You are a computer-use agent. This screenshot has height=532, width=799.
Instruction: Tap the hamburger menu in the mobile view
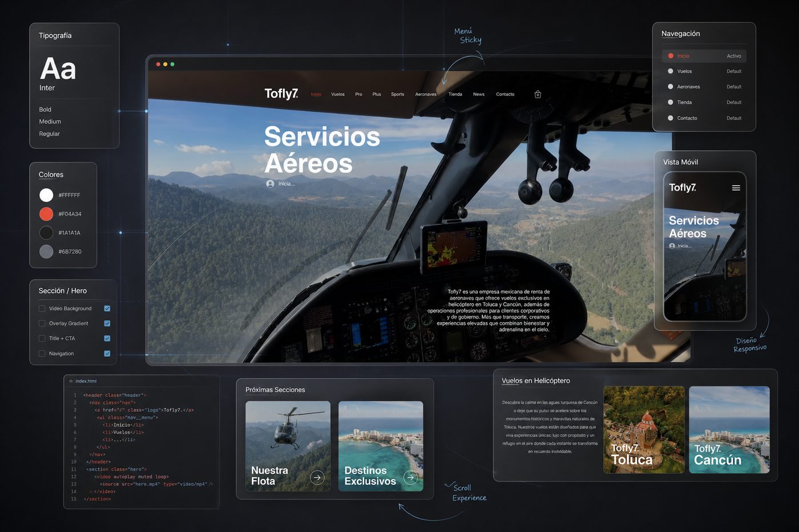click(x=736, y=188)
